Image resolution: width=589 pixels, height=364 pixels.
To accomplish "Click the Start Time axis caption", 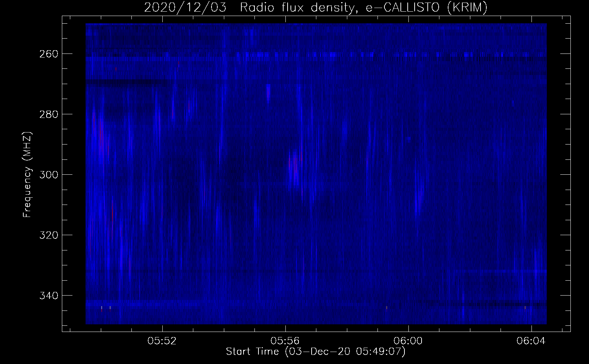I will [x=316, y=352].
